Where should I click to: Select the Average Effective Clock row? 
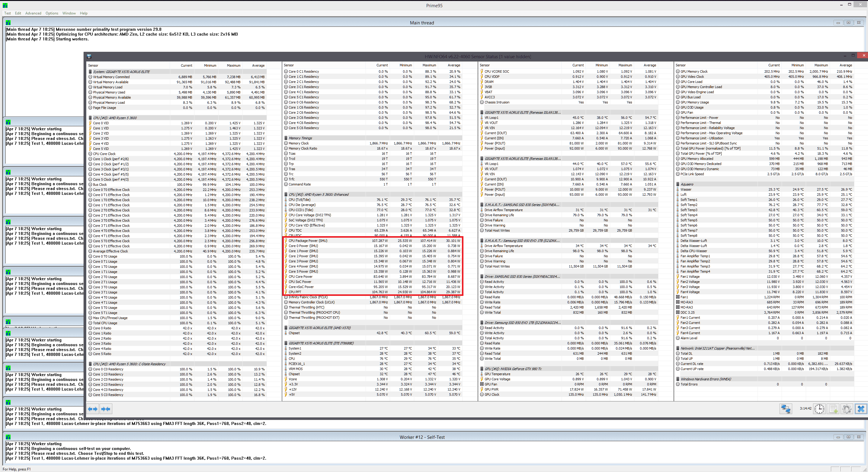pos(177,251)
